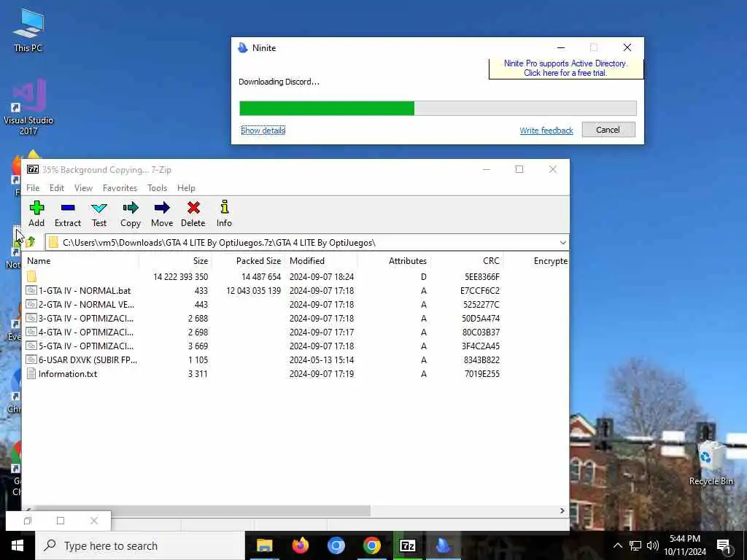Click the 7-Zip horizontal scrollbar thumb
This screenshot has width=747, height=560.
(x=203, y=510)
